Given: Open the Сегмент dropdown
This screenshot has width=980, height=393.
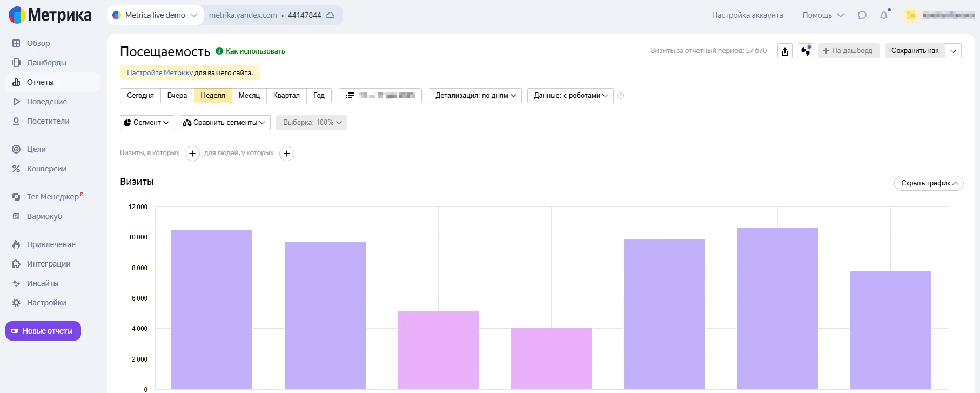Looking at the screenshot, I should [x=147, y=123].
